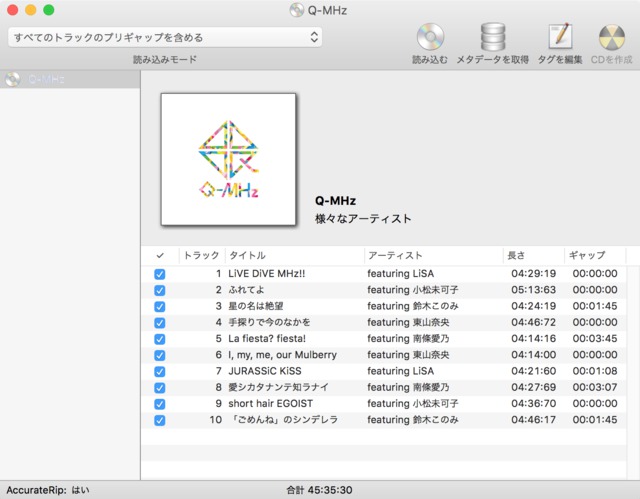Sort by アーティスト column header
The width and height of the screenshot is (640, 499).
431,255
